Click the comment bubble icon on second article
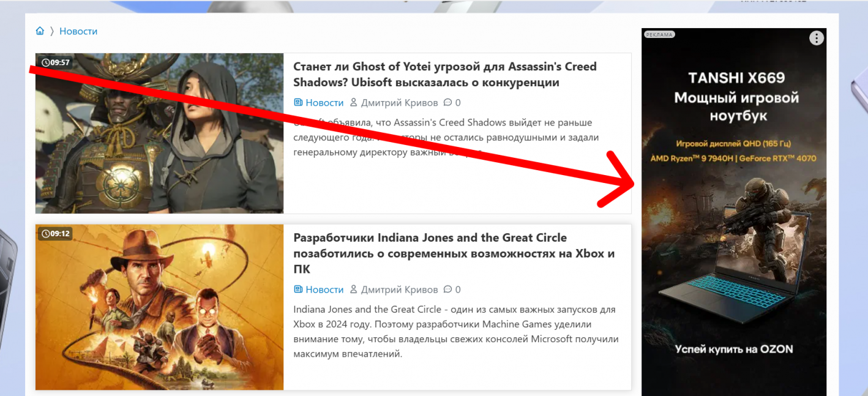 tap(447, 290)
